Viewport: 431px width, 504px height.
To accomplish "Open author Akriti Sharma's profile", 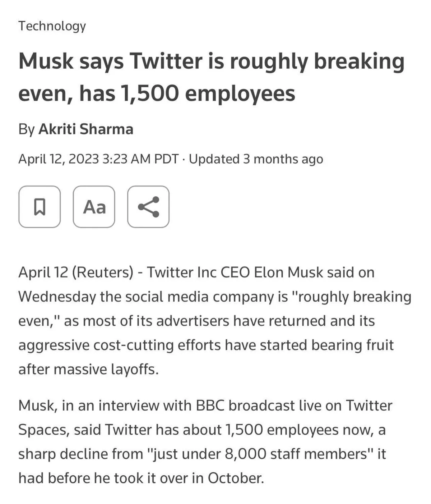I will click(x=86, y=129).
